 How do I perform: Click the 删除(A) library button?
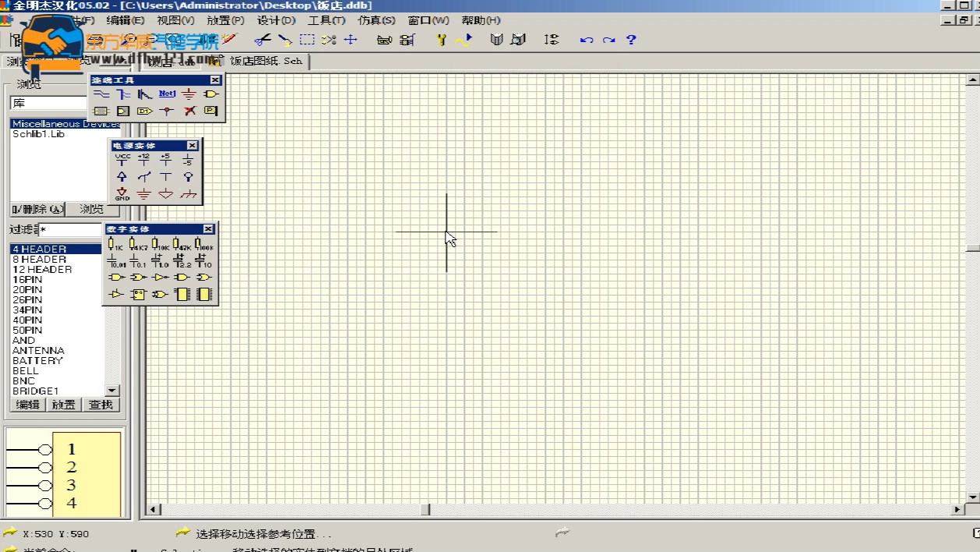pyautogui.click(x=37, y=209)
